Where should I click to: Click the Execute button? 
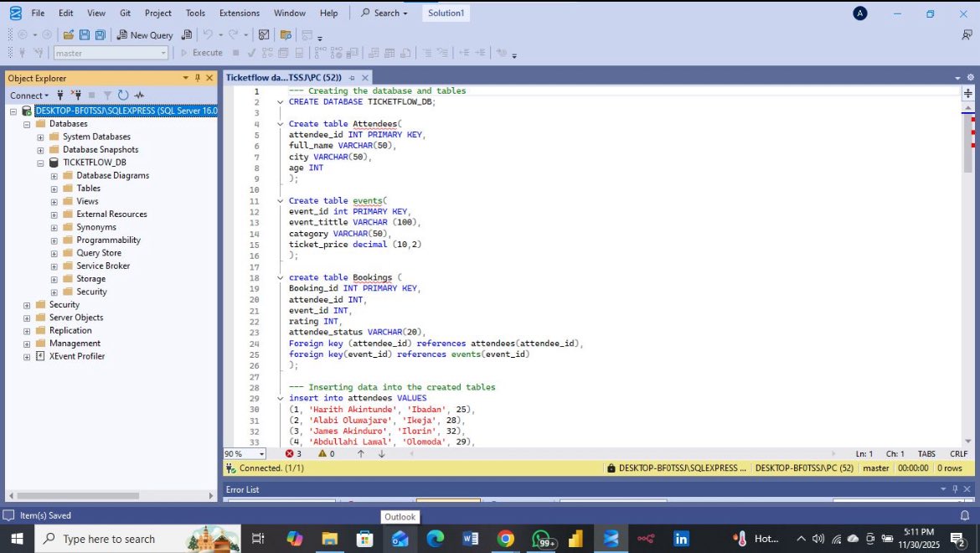[201, 53]
